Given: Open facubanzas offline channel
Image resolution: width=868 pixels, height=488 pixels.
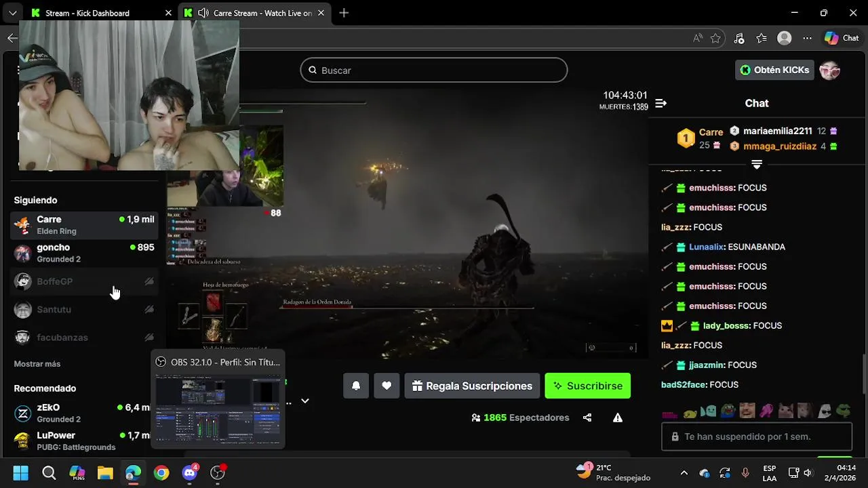Looking at the screenshot, I should pyautogui.click(x=84, y=337).
